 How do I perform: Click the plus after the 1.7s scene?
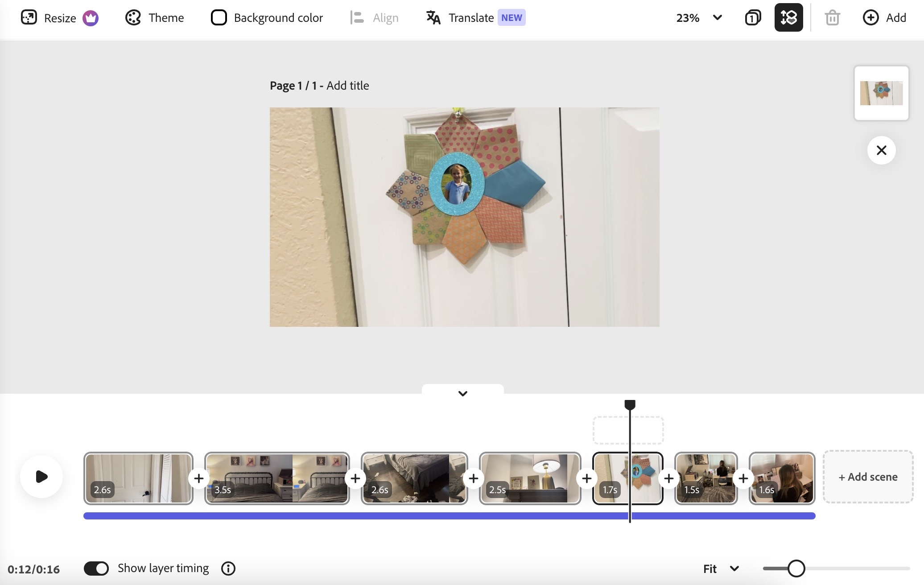point(669,478)
